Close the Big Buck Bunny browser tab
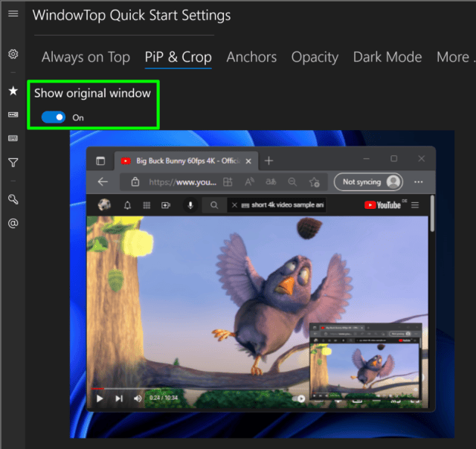 point(248,161)
